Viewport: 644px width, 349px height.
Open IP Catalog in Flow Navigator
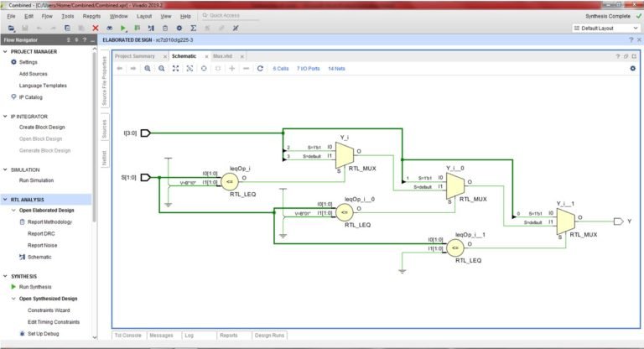pos(31,97)
